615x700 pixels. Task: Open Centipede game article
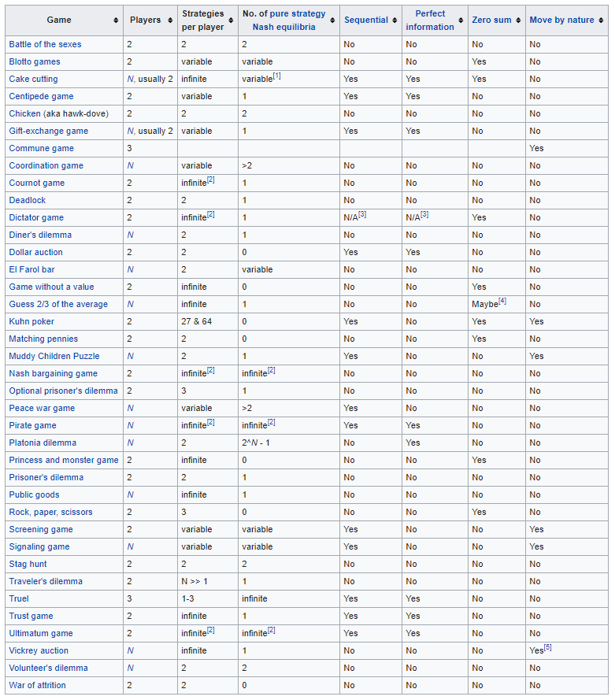(x=41, y=96)
